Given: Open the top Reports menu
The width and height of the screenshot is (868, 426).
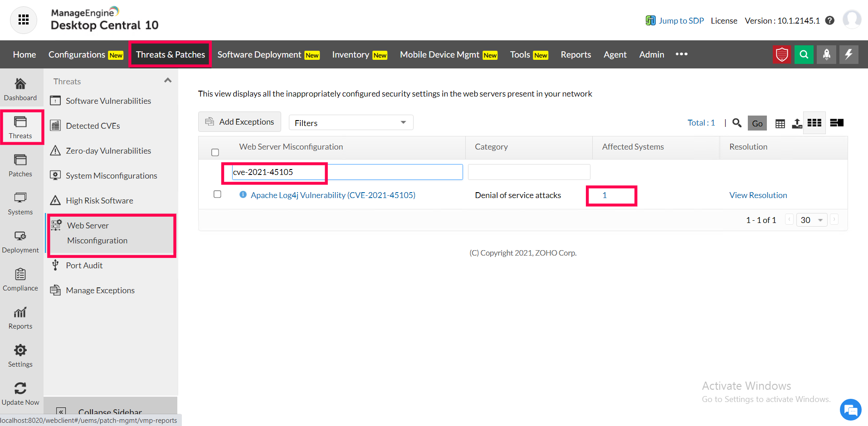Looking at the screenshot, I should [576, 54].
